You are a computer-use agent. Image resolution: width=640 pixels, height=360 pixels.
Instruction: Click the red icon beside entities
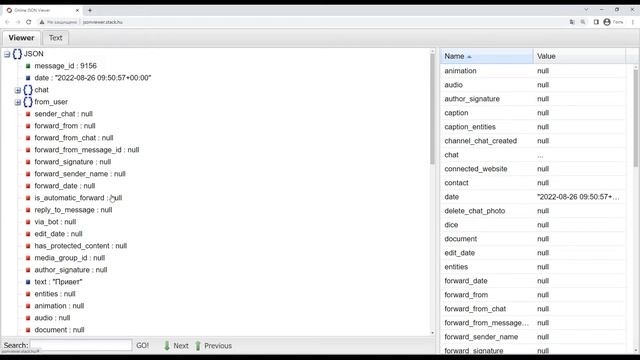tap(28, 294)
